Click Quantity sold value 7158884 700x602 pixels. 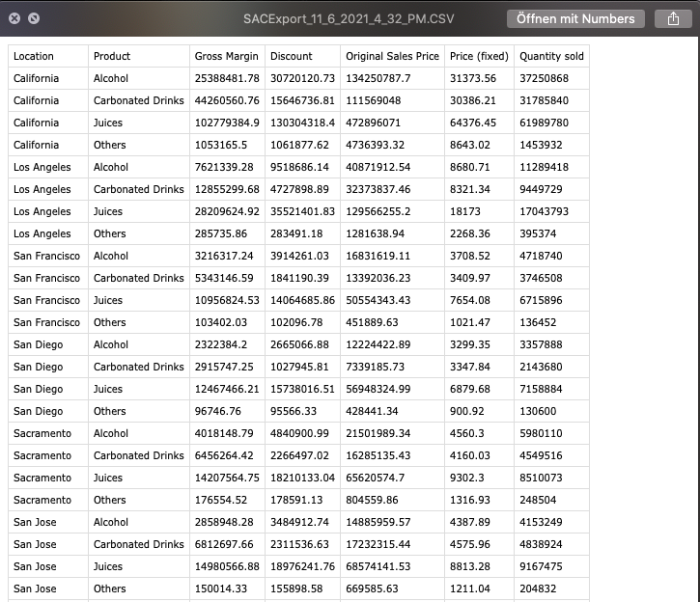pyautogui.click(x=541, y=389)
